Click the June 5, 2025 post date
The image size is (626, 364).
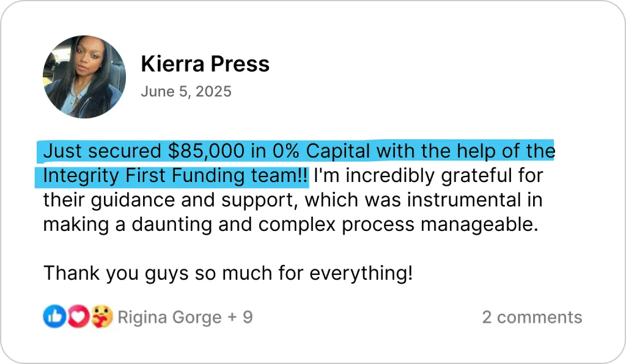[186, 92]
